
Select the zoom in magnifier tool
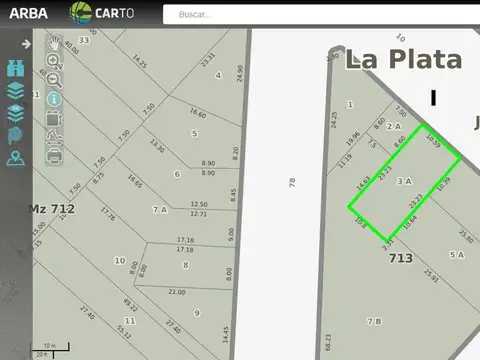coord(54,61)
